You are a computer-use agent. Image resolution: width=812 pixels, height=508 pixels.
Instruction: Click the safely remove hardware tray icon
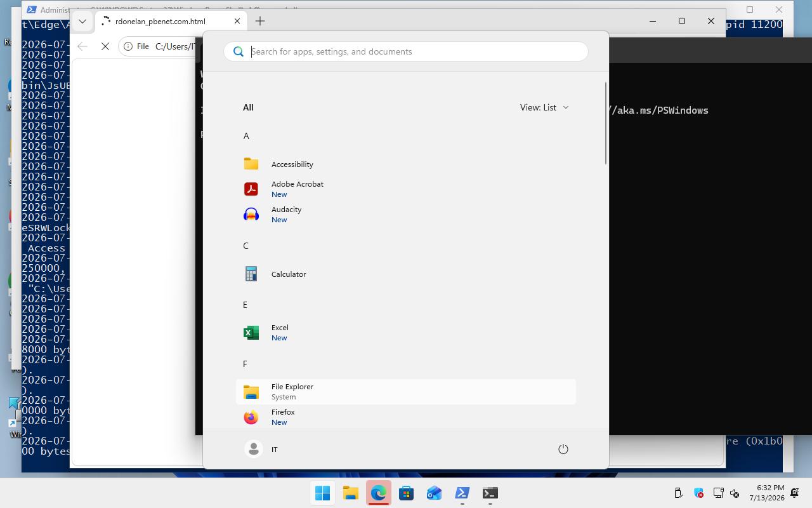pos(678,493)
